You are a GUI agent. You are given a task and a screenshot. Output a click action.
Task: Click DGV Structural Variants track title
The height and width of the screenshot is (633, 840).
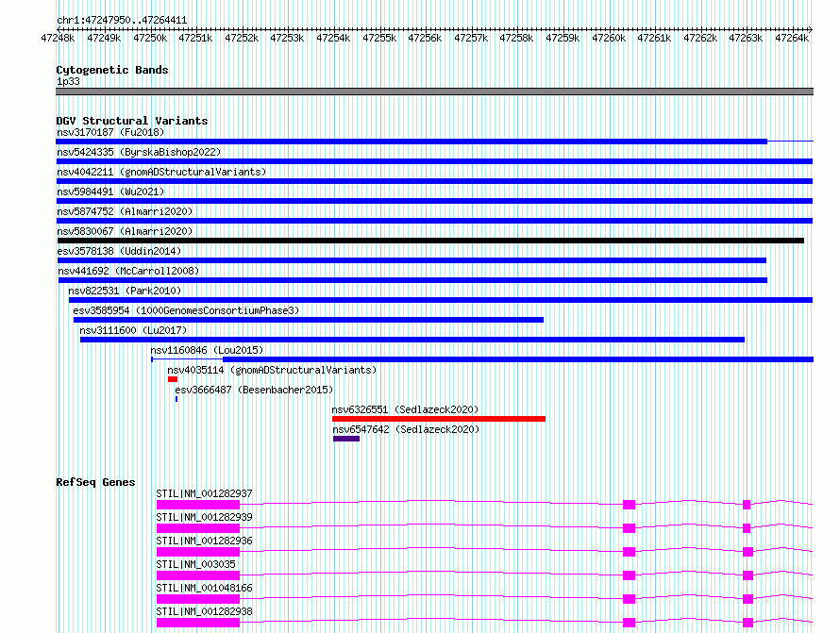coord(132,121)
